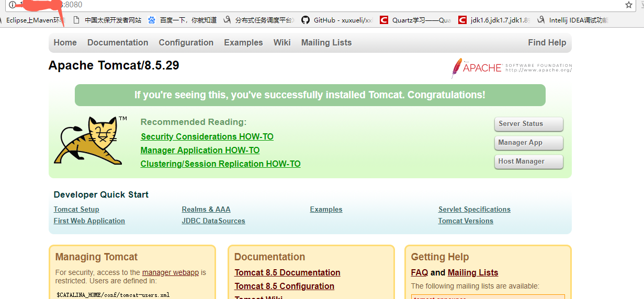Open the Tomcat Versions link
Viewport: 644px width, 299px height.
click(466, 221)
